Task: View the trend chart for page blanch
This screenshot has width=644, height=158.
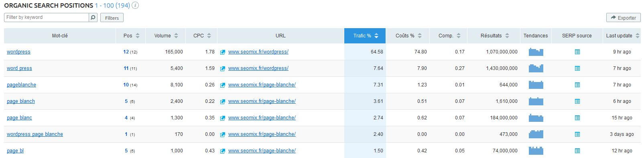Action: coord(536,101)
